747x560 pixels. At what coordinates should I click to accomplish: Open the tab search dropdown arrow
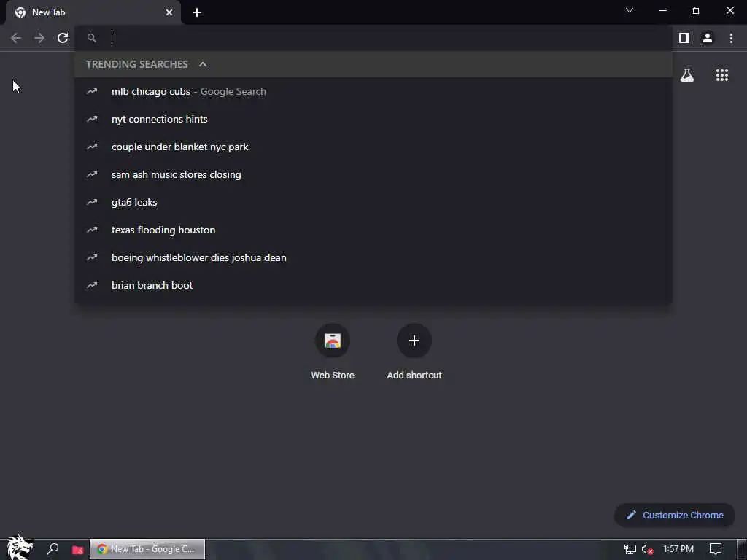pos(630,10)
